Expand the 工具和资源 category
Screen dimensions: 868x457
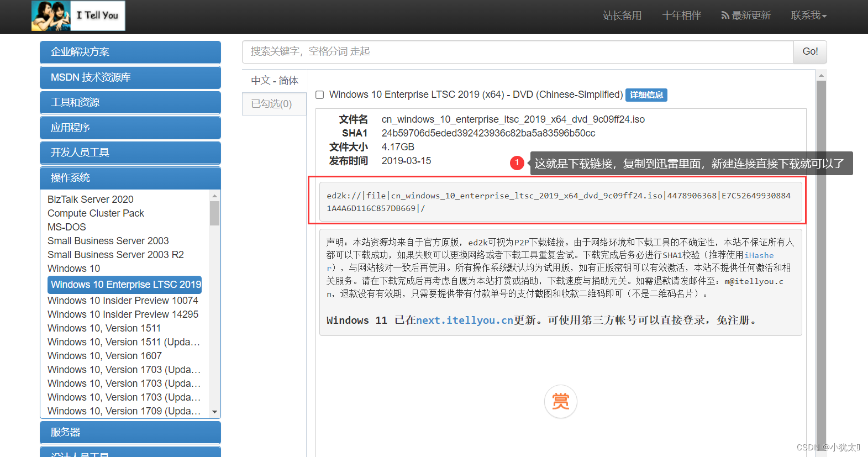[x=130, y=102]
